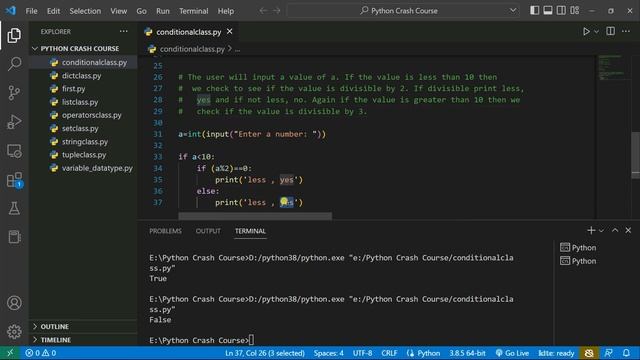This screenshot has width=640, height=360.
Task: Open the Accounts menu
Action: tap(14, 303)
